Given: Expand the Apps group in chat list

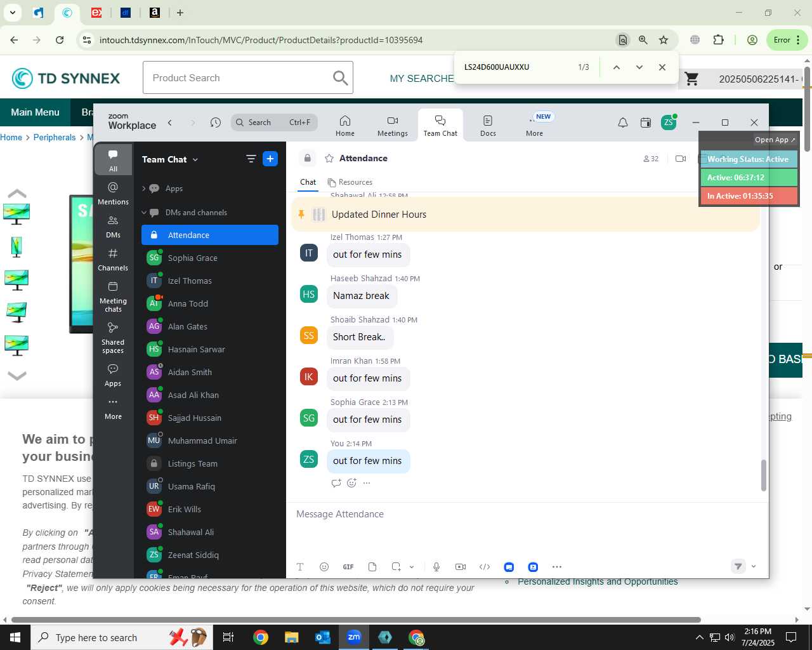Looking at the screenshot, I should point(144,189).
